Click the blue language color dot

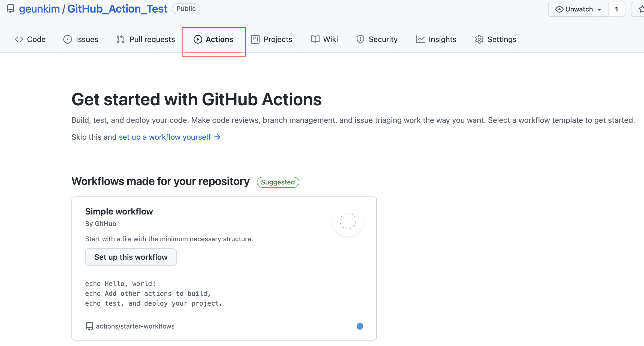360,326
